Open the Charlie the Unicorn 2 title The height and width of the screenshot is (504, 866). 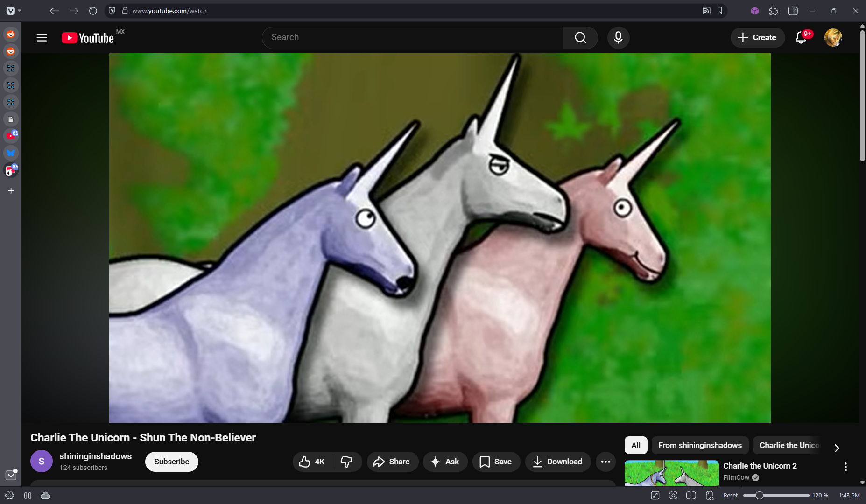click(x=760, y=466)
